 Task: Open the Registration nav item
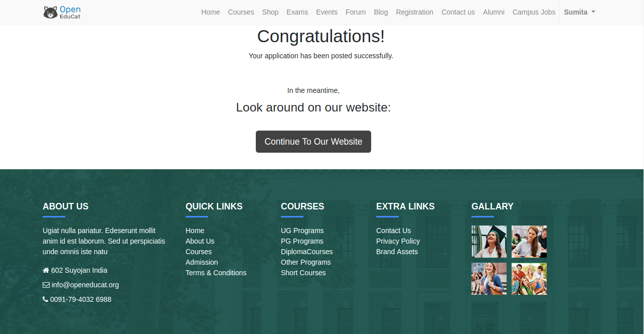[x=414, y=12]
